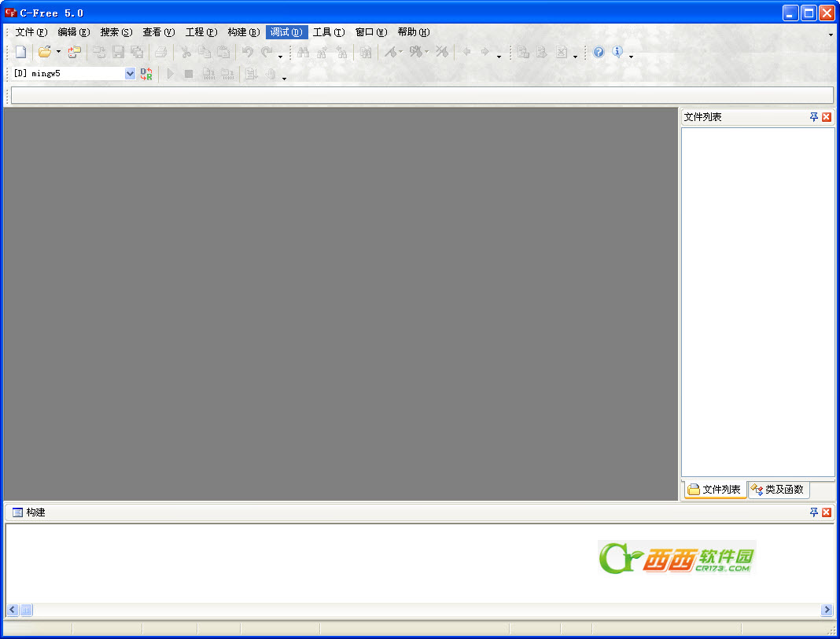Create a new file with the blank page icon
Viewport: 840px width, 639px height.
pyautogui.click(x=21, y=52)
